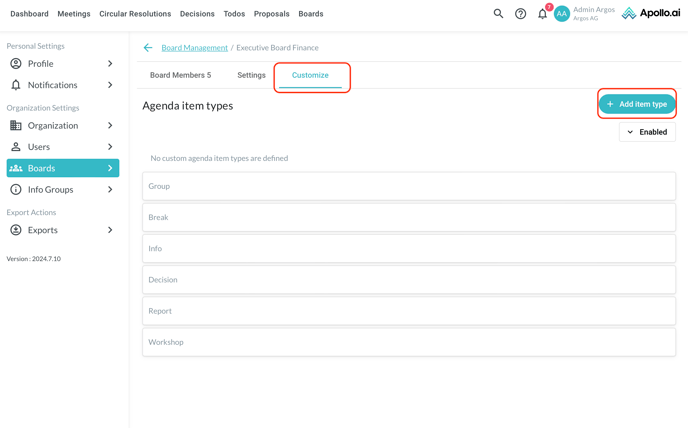Click the search magnifier icon
The image size is (688, 428).
[498, 14]
